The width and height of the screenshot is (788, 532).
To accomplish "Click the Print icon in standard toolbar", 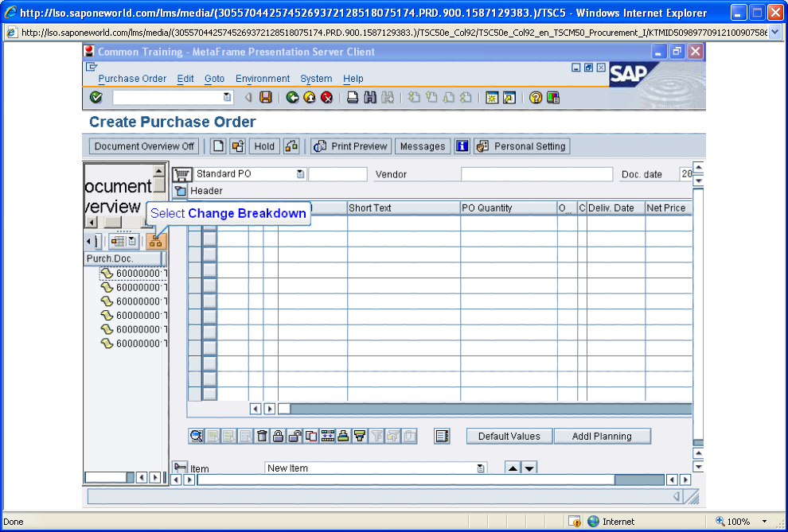I will (x=353, y=97).
